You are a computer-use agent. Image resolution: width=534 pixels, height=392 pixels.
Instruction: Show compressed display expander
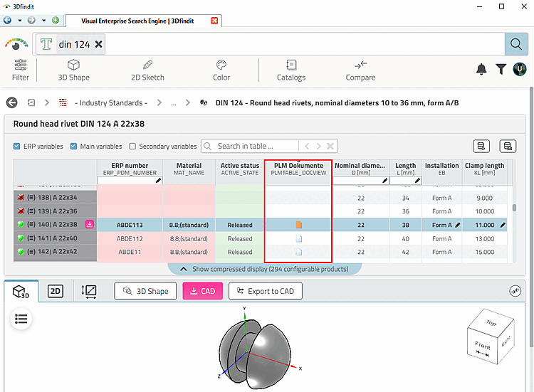[265, 269]
